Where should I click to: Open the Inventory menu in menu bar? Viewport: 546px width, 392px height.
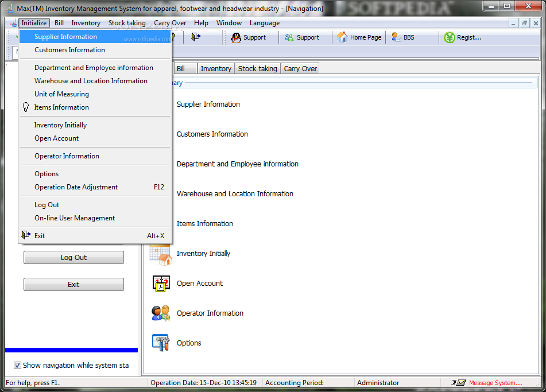coord(86,23)
